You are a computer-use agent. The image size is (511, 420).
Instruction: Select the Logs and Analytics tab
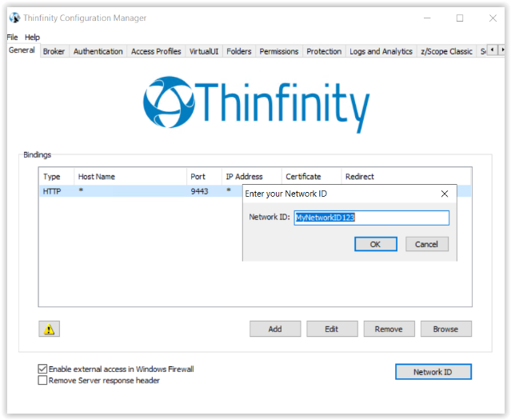coord(381,51)
